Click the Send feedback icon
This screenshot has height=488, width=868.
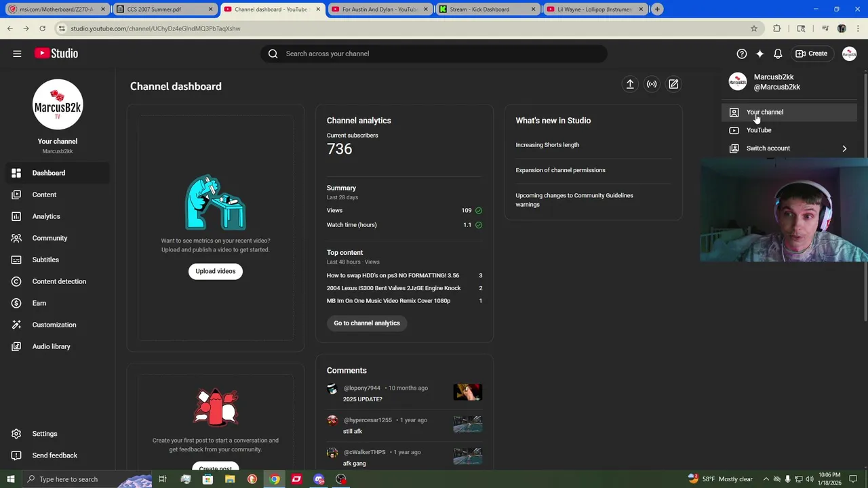point(16,455)
